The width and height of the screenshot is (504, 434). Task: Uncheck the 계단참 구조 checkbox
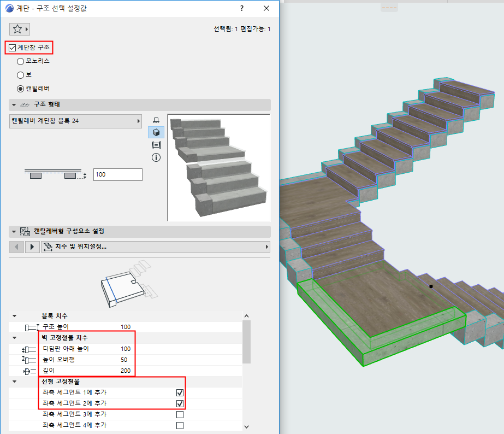click(13, 48)
